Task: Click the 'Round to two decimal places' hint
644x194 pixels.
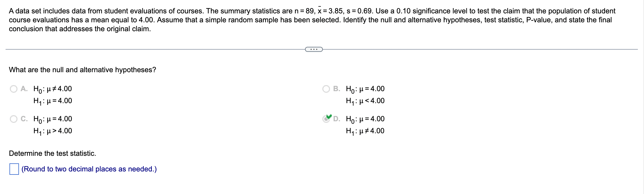Action: point(89,169)
